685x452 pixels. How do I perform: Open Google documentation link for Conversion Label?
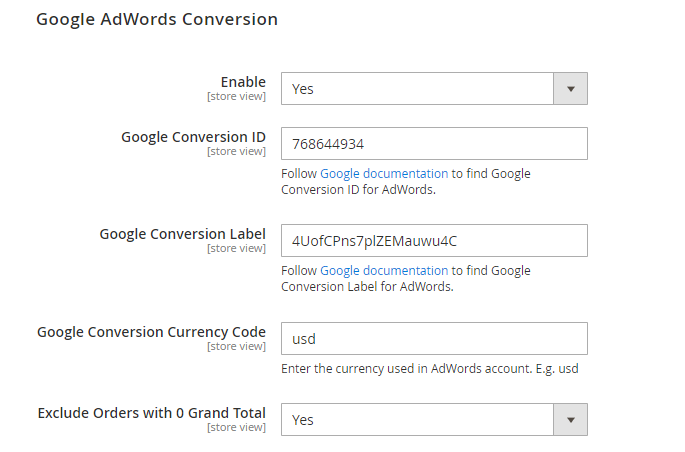coord(384,271)
